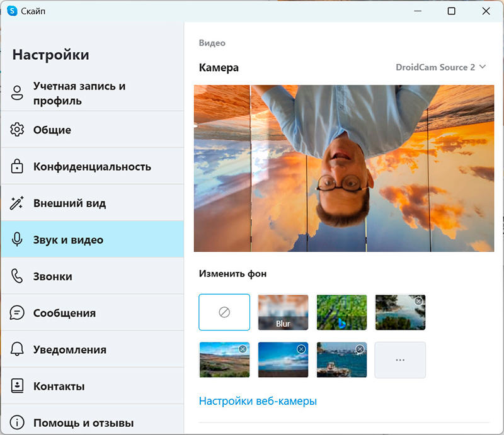The image size is (504, 435).
Task: Remove the harbor with boats background
Action: (x=360, y=349)
